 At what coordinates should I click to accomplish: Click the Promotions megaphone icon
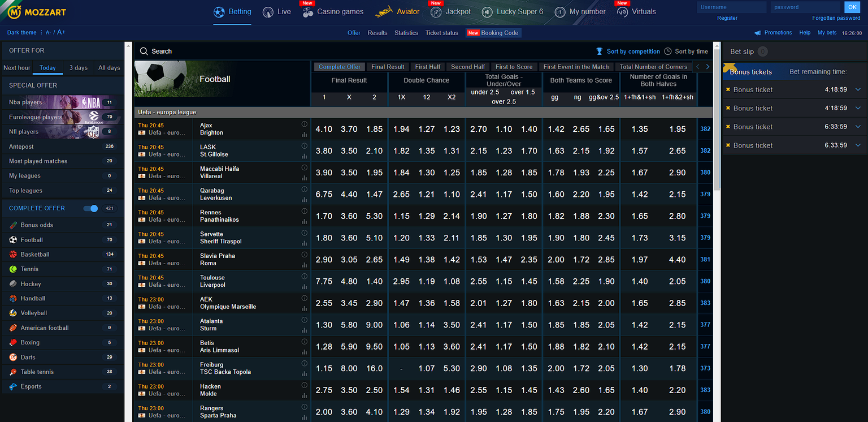(x=758, y=33)
